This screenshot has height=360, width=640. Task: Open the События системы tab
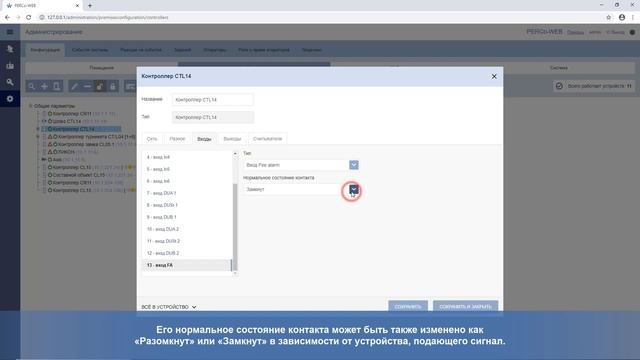[90, 50]
